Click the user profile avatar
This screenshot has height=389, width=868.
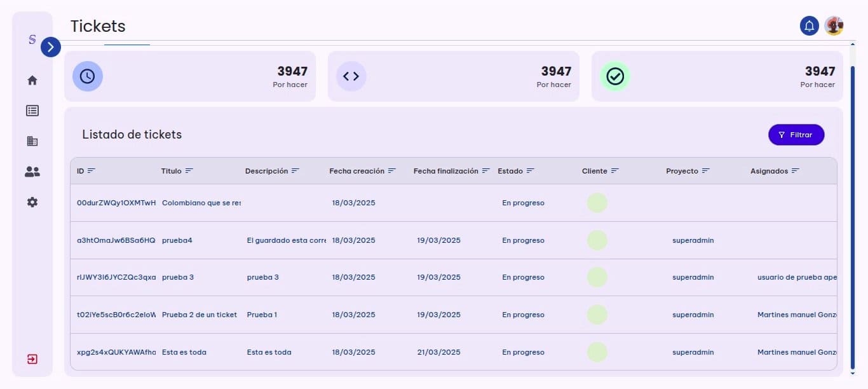pyautogui.click(x=834, y=25)
